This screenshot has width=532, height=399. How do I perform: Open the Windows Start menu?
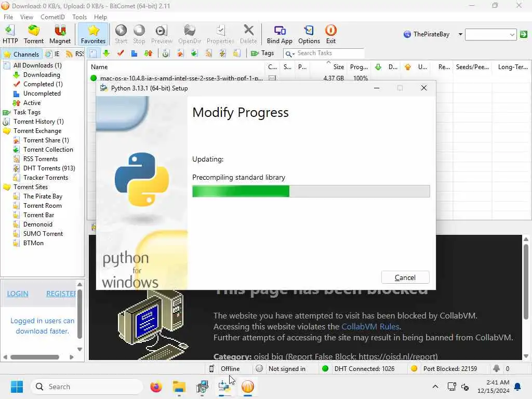point(17,387)
